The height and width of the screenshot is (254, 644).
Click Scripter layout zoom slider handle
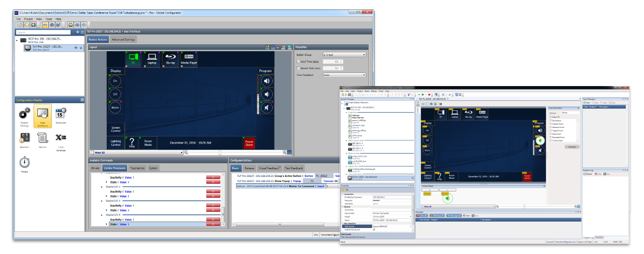pyautogui.click(x=524, y=207)
